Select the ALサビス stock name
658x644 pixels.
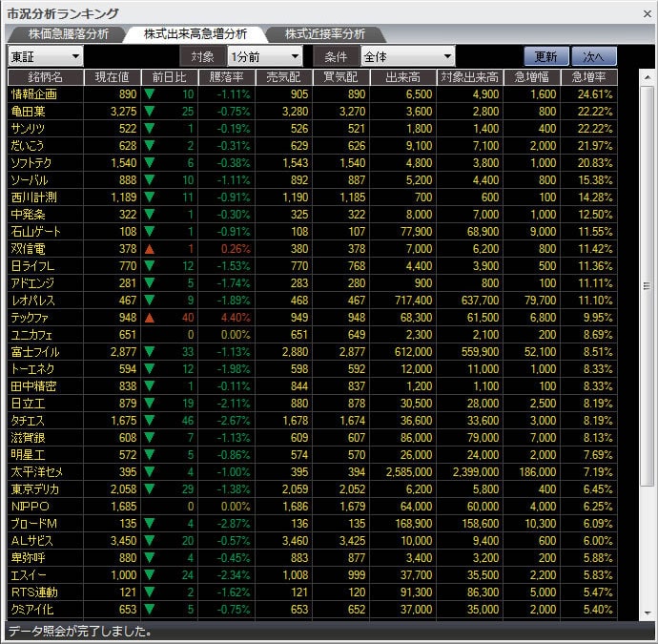click(x=32, y=541)
